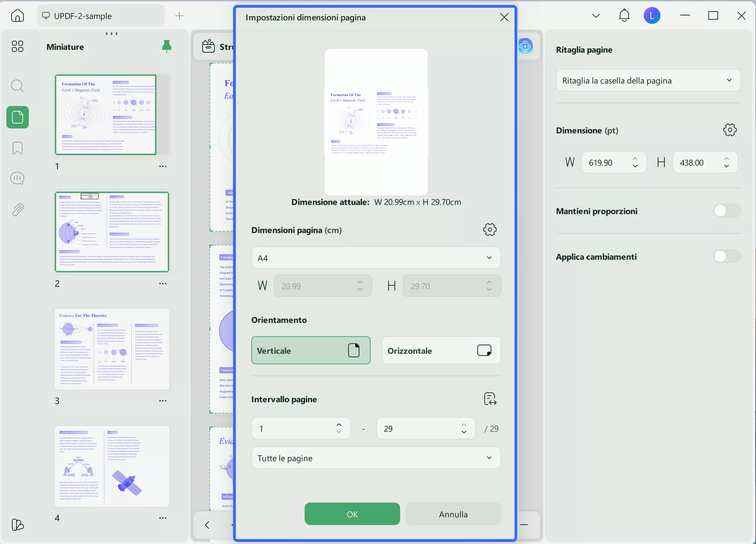Click the search icon in the sidebar
The height and width of the screenshot is (544, 756).
coord(17,86)
